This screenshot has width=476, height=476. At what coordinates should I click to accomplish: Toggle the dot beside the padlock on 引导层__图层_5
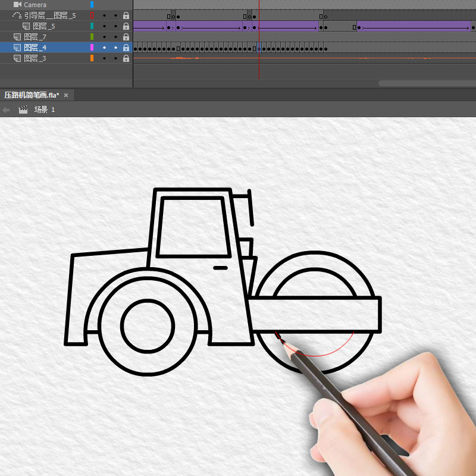click(x=115, y=15)
